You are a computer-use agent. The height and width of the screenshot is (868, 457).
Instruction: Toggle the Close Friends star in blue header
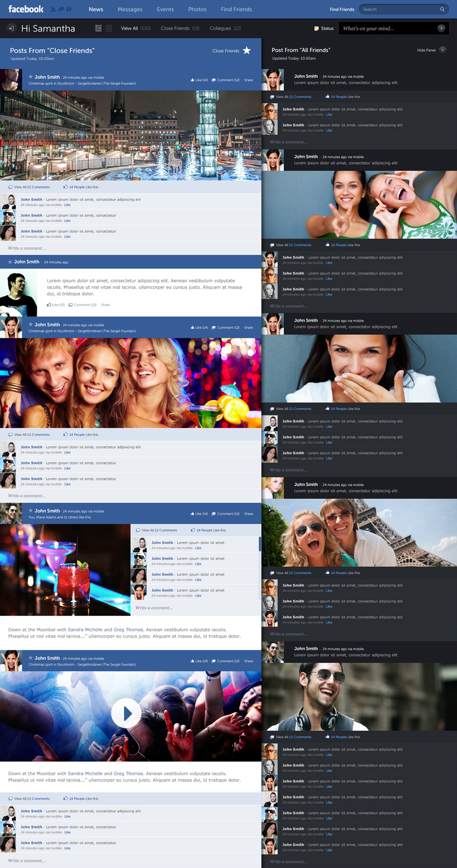[246, 51]
